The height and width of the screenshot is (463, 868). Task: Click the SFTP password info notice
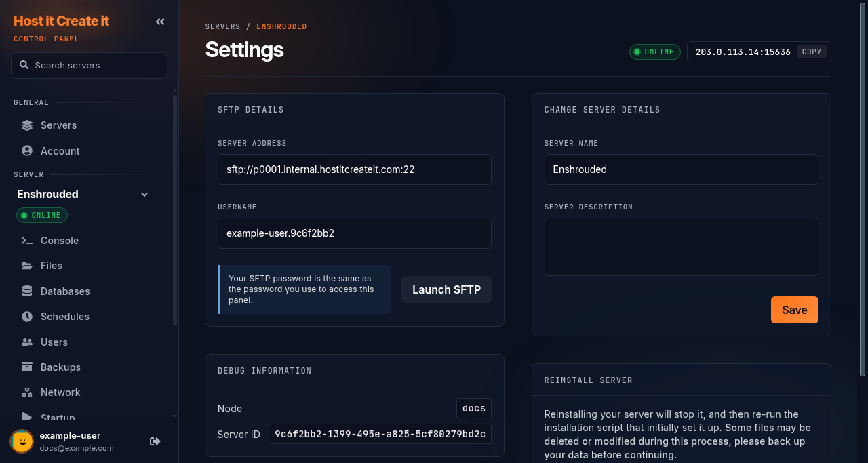click(x=304, y=289)
